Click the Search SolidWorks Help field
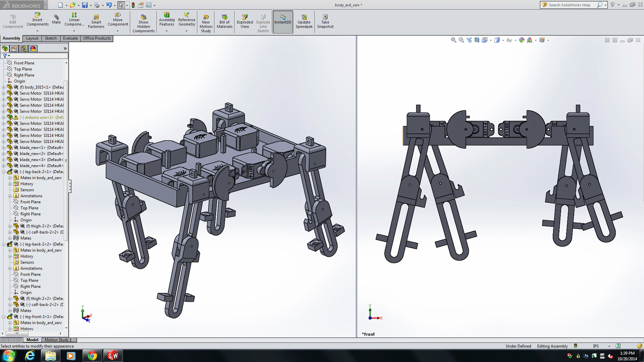This screenshot has width=644, height=362. [570, 5]
